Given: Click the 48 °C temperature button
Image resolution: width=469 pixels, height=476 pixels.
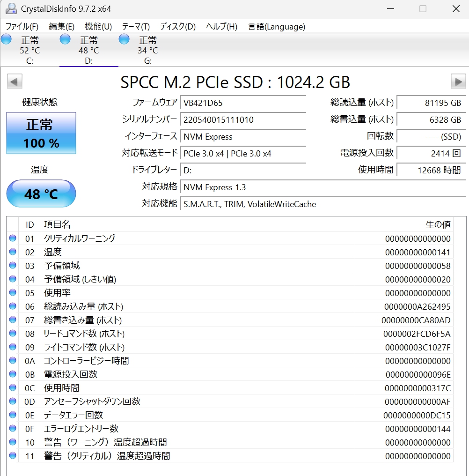Looking at the screenshot, I should [x=41, y=193].
